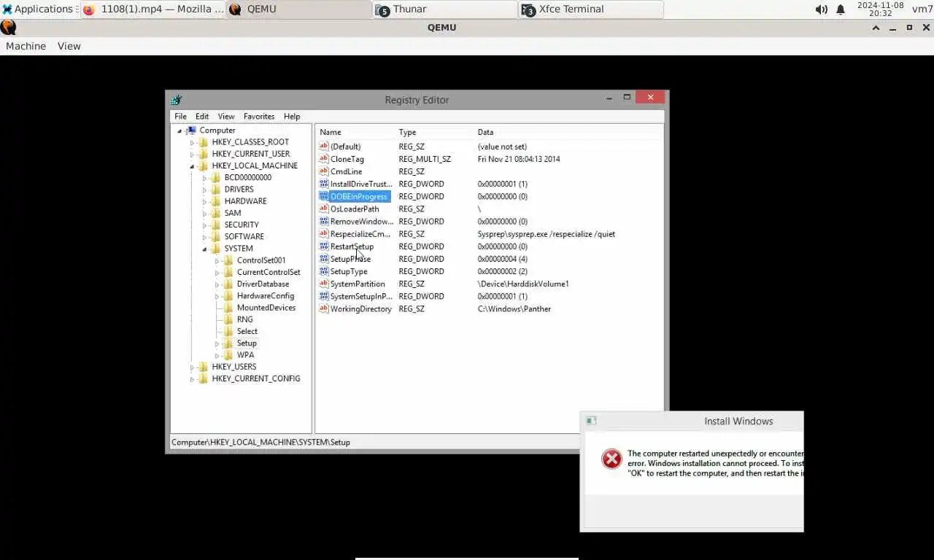Click the DRIVERS folder icon
934x560 pixels.
(216, 189)
